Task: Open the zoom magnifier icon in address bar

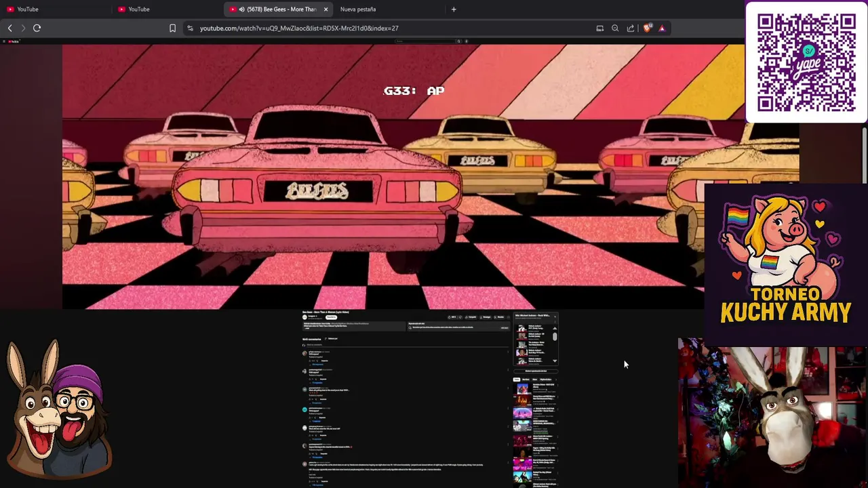Action: pyautogui.click(x=615, y=28)
